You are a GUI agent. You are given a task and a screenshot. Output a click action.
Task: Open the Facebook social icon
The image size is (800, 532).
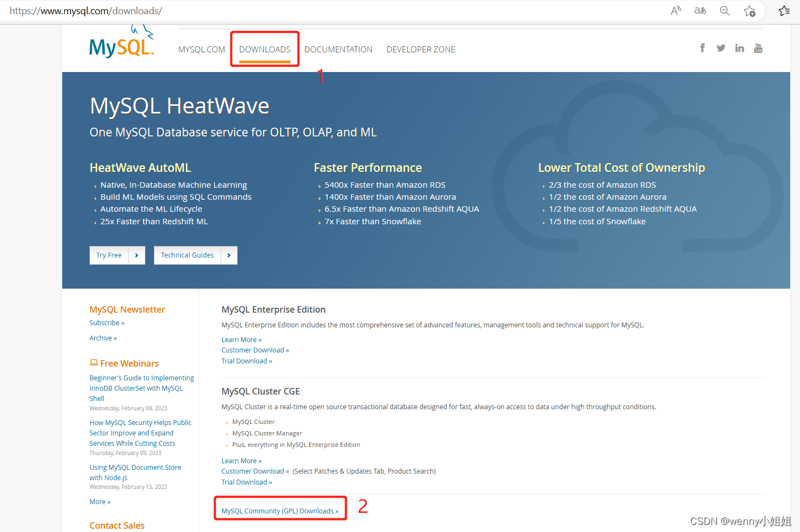point(702,48)
